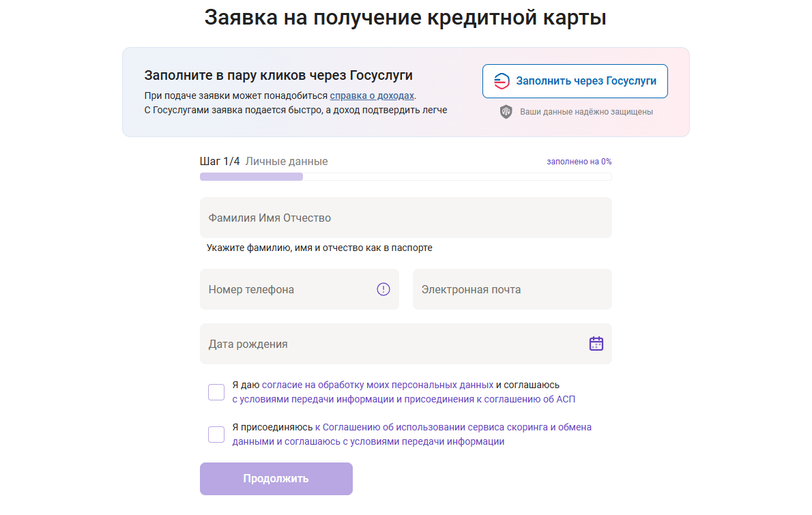Open the last 'соглашаюсь с условиями передачи информации' link
This screenshot has height=515, width=812.
(394, 441)
